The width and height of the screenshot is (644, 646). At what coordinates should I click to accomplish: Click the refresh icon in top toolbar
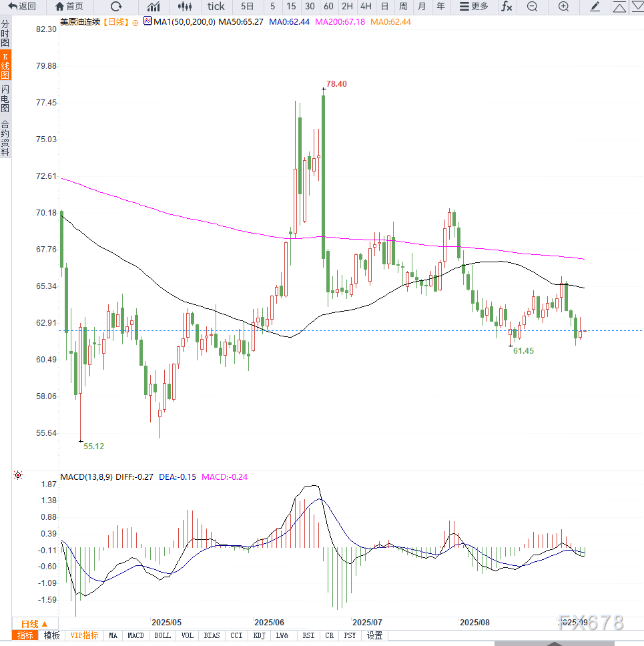click(x=116, y=7)
